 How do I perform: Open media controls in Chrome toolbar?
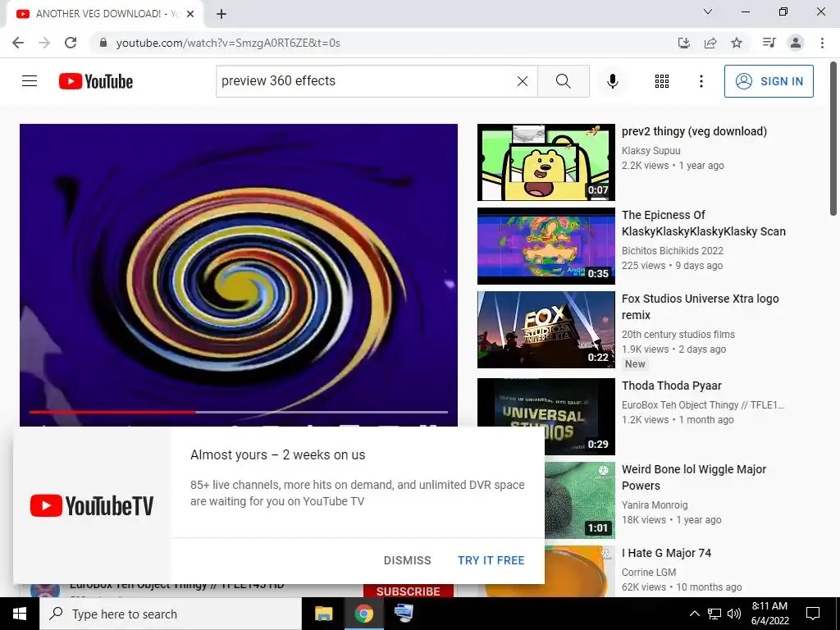pos(769,43)
